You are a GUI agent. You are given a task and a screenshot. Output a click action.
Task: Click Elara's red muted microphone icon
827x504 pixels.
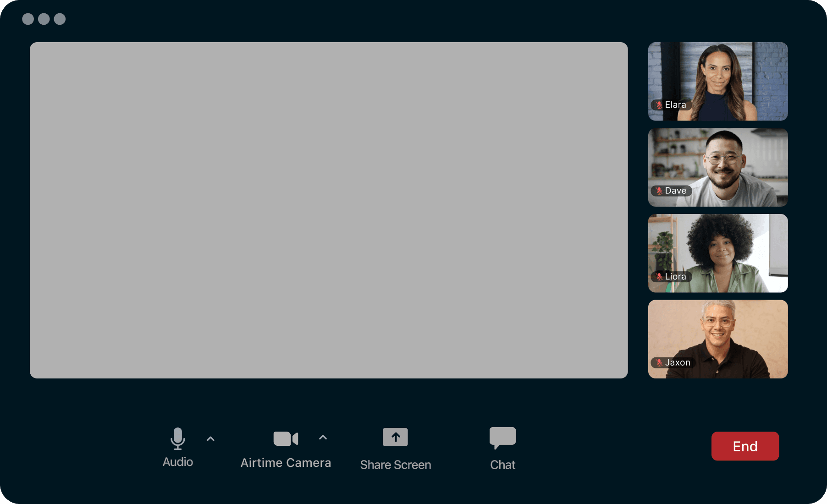(659, 105)
